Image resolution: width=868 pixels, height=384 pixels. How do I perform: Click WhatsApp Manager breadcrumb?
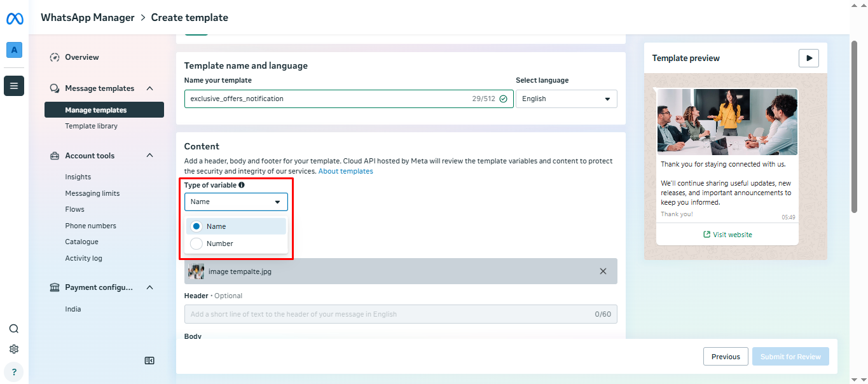[x=88, y=18]
